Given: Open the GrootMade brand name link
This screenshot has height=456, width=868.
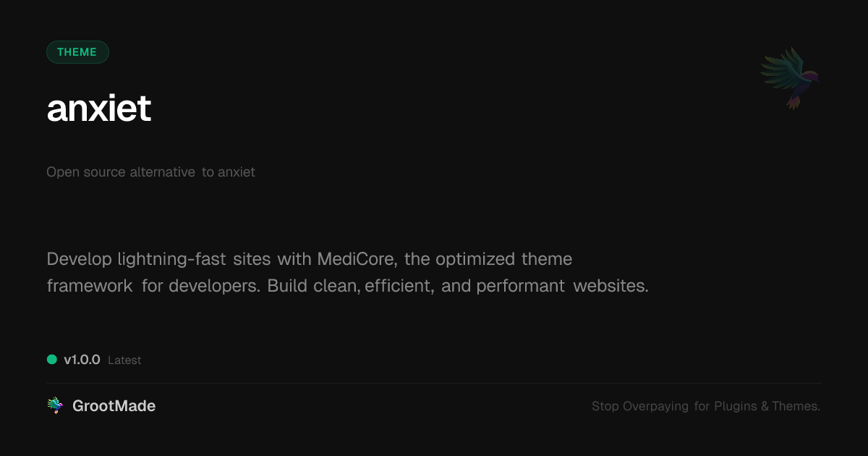Looking at the screenshot, I should point(114,406).
